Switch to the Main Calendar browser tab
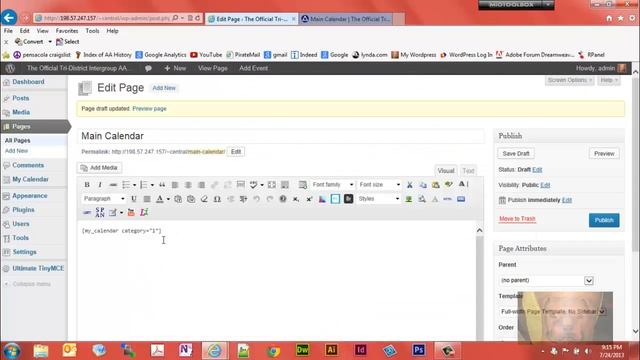Viewport: 640px width, 360px height. [x=347, y=19]
